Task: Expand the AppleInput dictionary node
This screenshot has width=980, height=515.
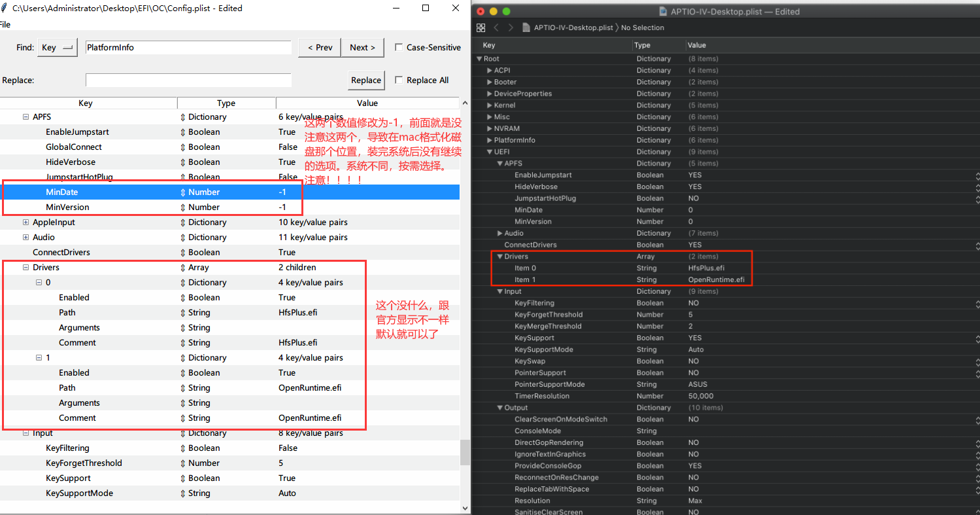Action: point(26,222)
